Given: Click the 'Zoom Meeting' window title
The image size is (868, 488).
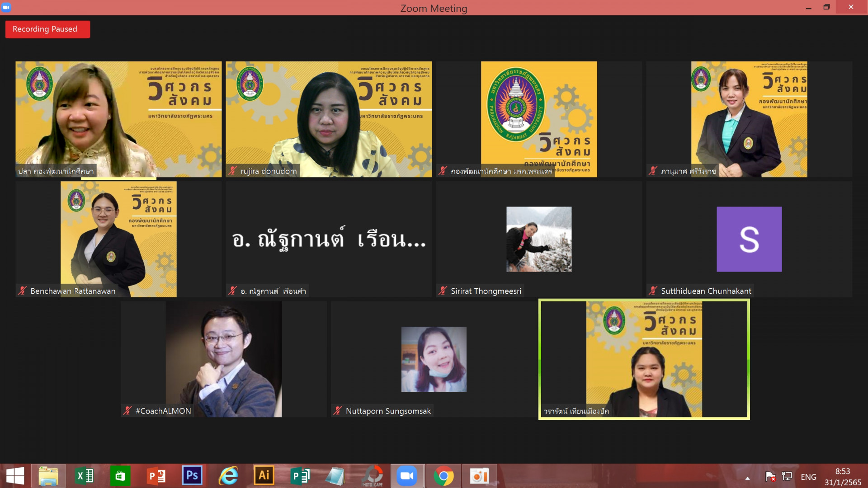Looking at the screenshot, I should (434, 8).
